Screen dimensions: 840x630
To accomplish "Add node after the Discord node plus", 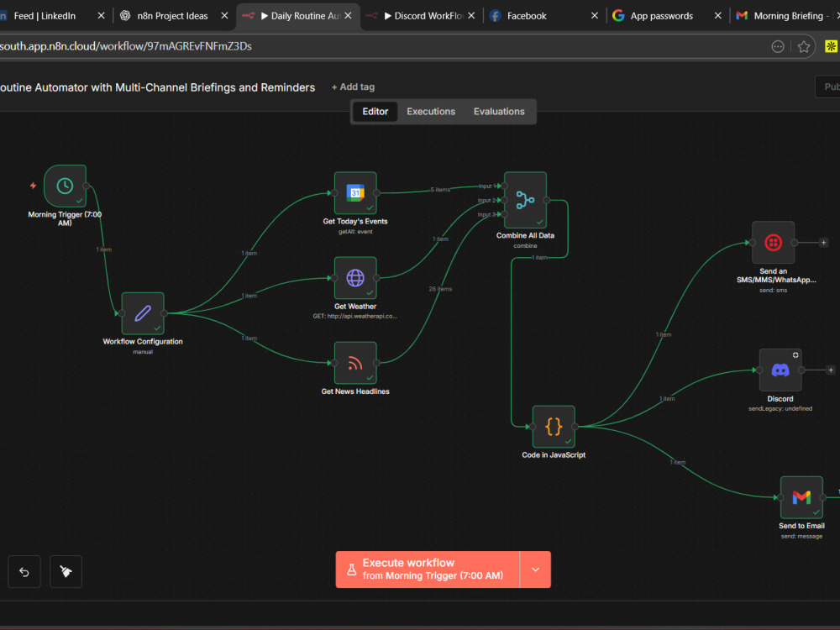I will (x=831, y=370).
